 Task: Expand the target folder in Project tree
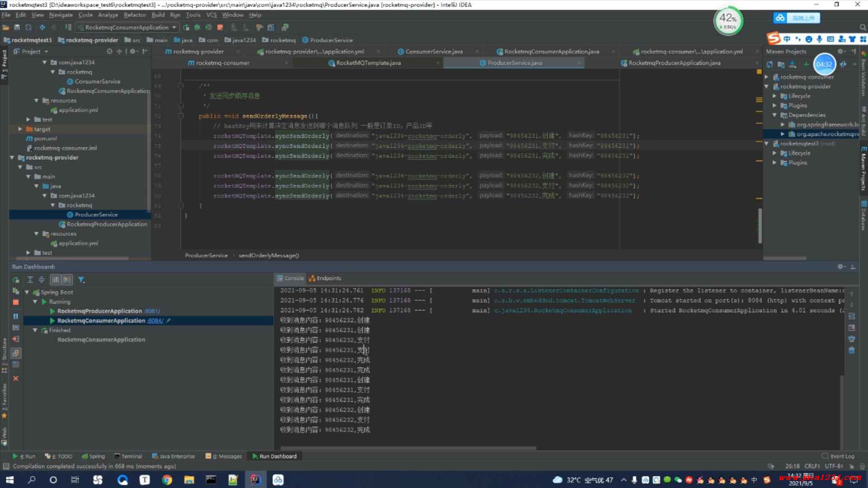pos(20,129)
